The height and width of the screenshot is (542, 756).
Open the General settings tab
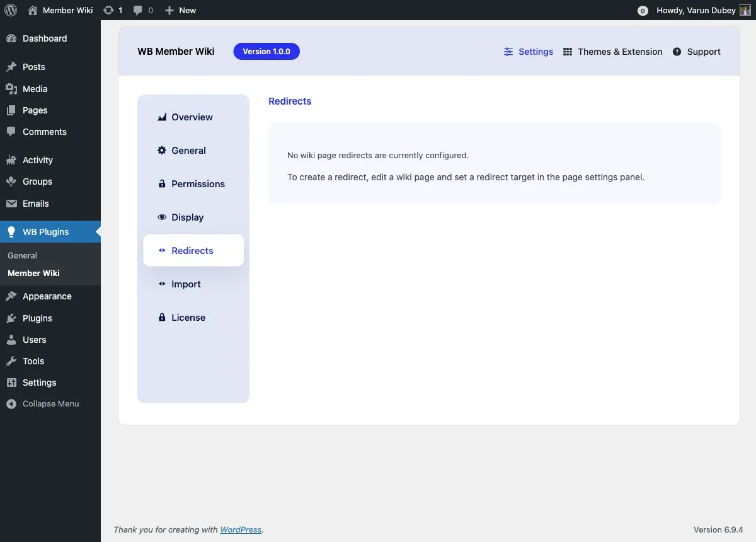click(x=193, y=151)
